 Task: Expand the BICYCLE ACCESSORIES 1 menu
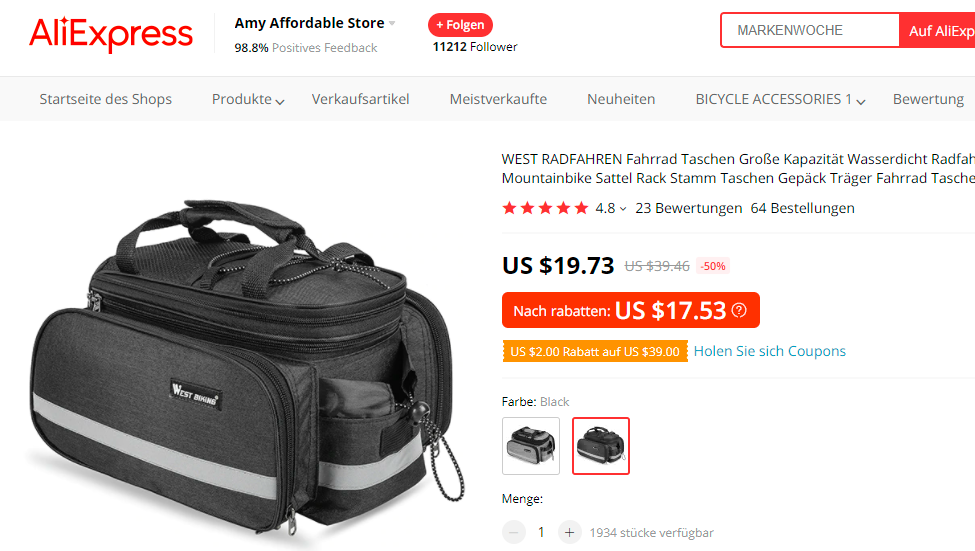point(780,100)
